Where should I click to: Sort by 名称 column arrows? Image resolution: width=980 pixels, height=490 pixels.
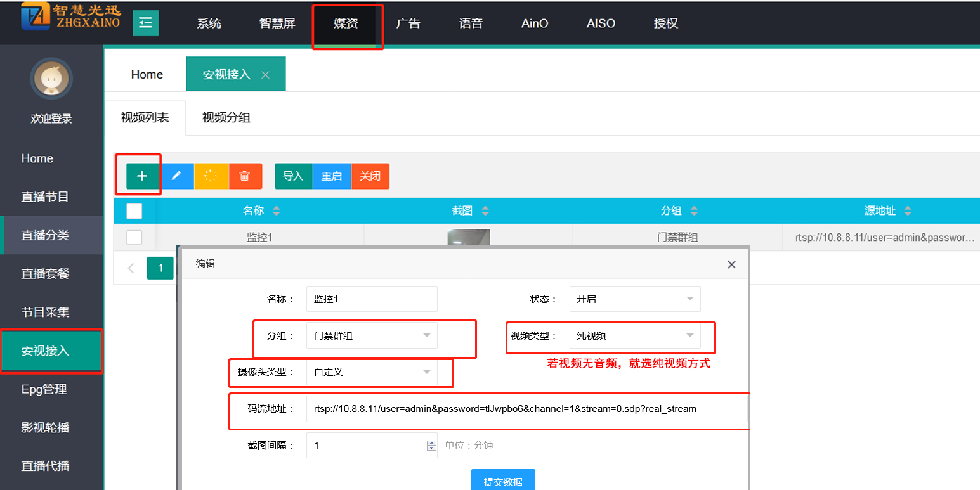pos(276,211)
